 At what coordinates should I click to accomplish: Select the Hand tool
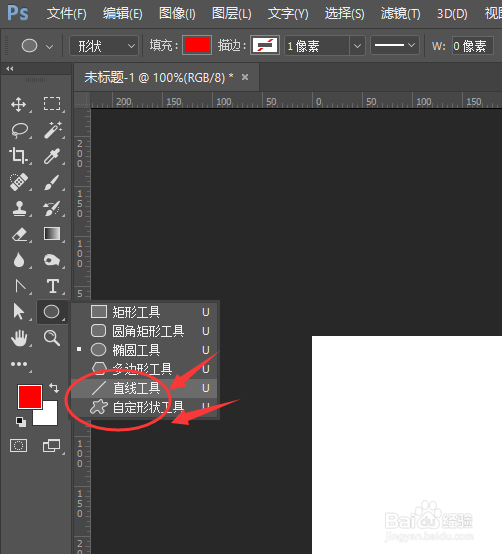[19, 338]
